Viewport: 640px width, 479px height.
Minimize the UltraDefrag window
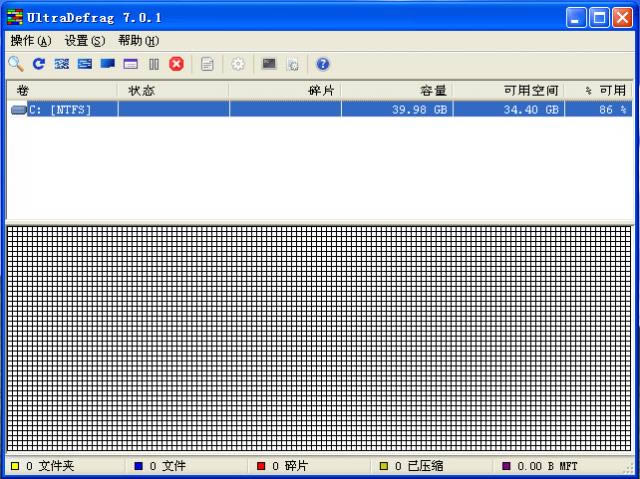coord(576,18)
